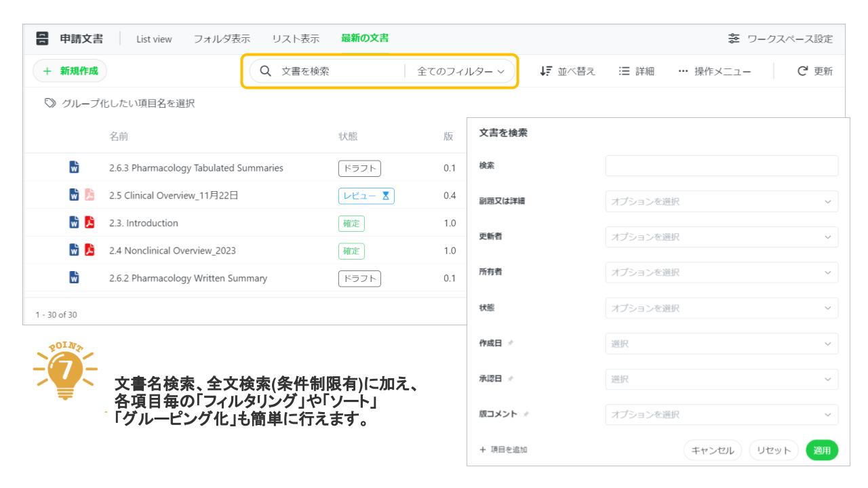This screenshot has height=488, width=868.
Task: Open the 状態 option dropdown
Action: (x=722, y=308)
